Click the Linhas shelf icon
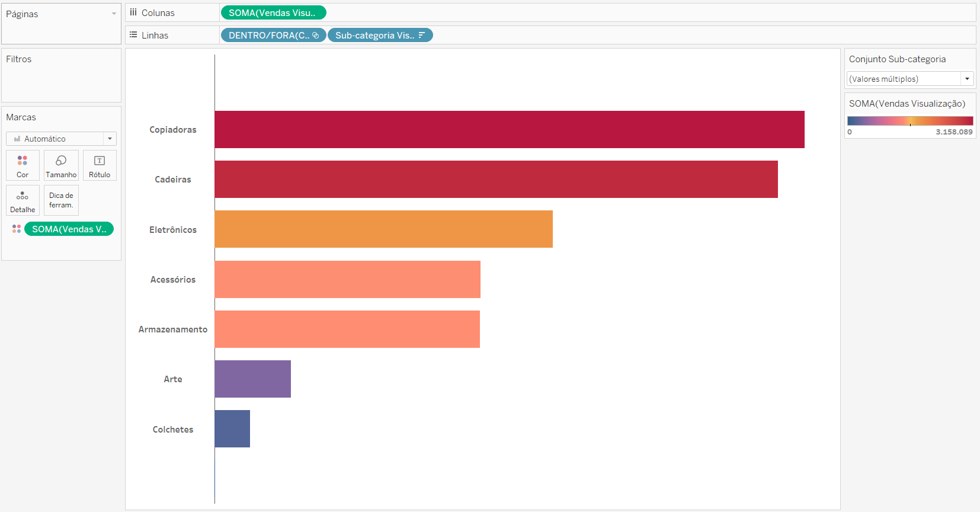 [133, 35]
